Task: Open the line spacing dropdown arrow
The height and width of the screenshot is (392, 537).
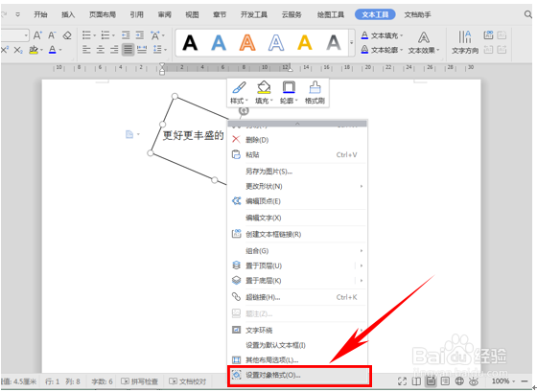Action: click(165, 51)
